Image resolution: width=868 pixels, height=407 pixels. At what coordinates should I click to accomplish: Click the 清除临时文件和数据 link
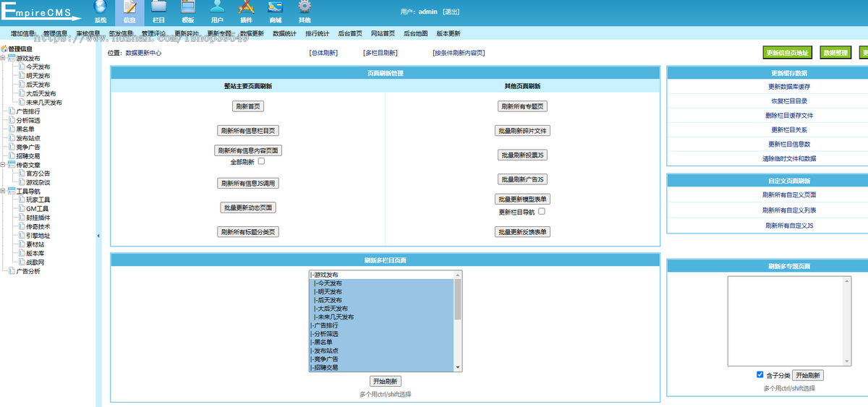[789, 158]
